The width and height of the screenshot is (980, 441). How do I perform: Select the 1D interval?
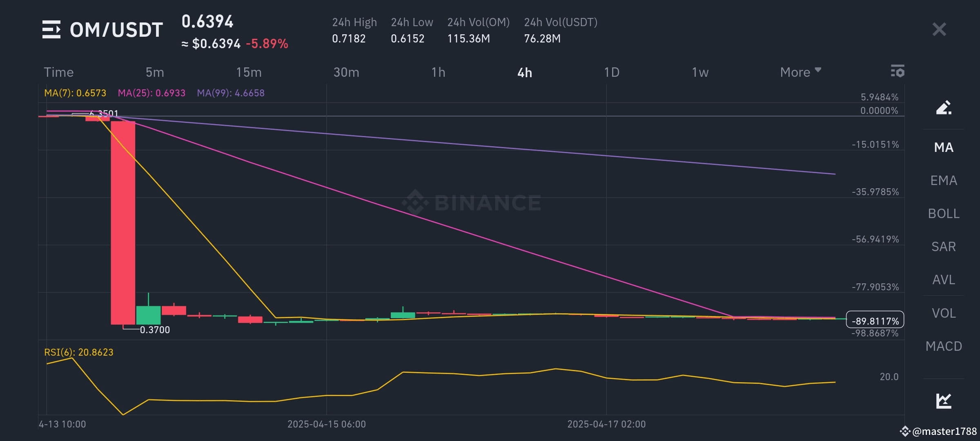(612, 72)
